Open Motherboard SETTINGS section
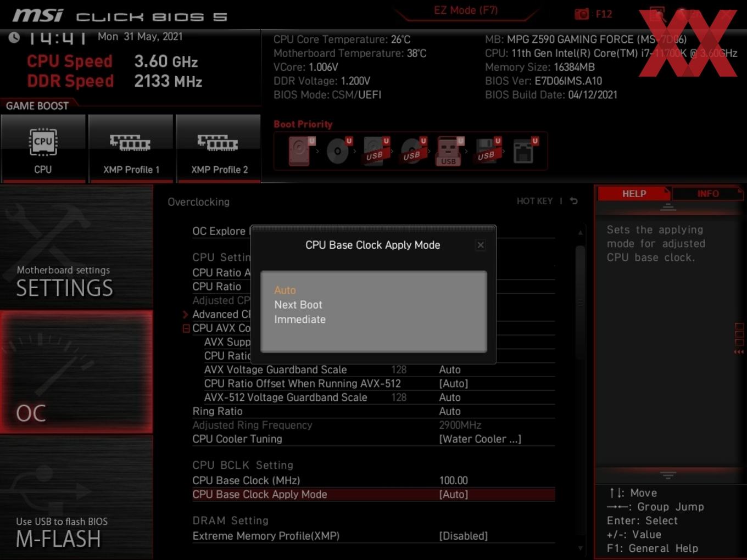Screen dimensions: 747x560 coord(76,247)
